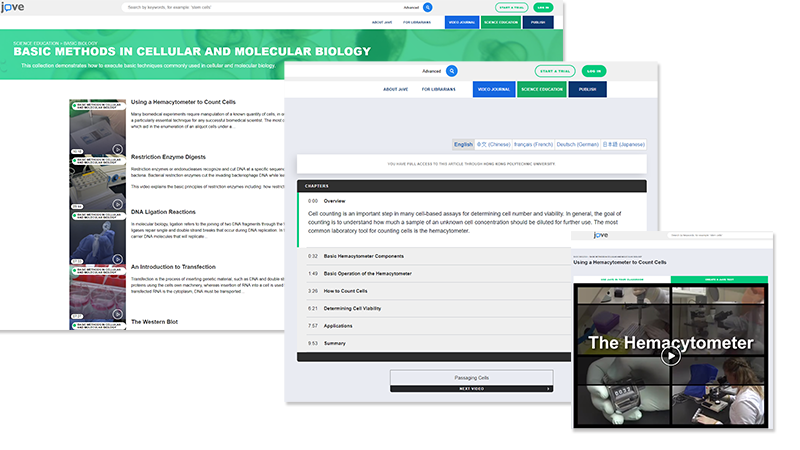Image resolution: width=800 pixels, height=450 pixels.
Task: Click the JoVE logo in the video player window
Action: pos(601,235)
